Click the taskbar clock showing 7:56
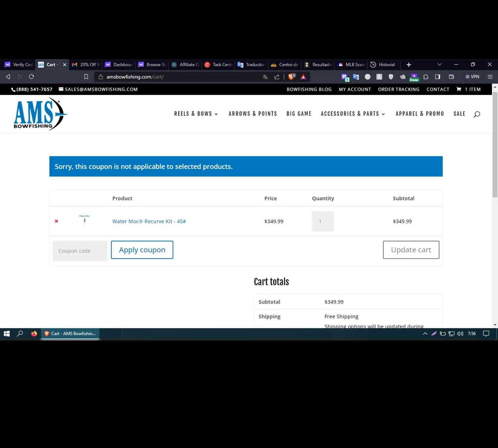The height and width of the screenshot is (448, 498). pos(472,334)
